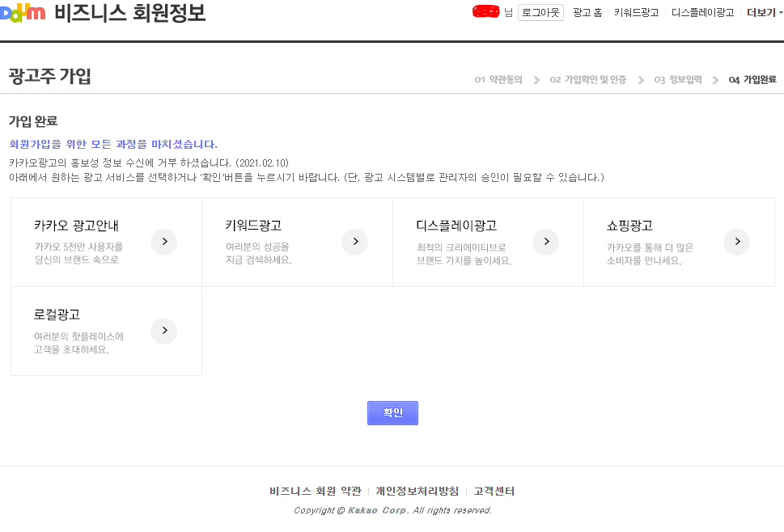
Task: Click blue text '회원가입을 위한 모든 과정을 마치셨습니다.'
Action: point(113,145)
